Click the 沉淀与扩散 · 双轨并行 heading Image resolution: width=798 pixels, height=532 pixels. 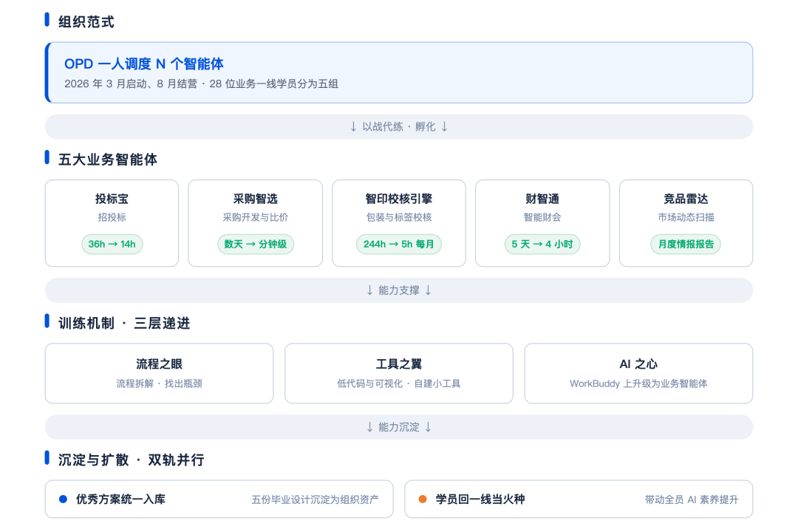click(x=131, y=460)
